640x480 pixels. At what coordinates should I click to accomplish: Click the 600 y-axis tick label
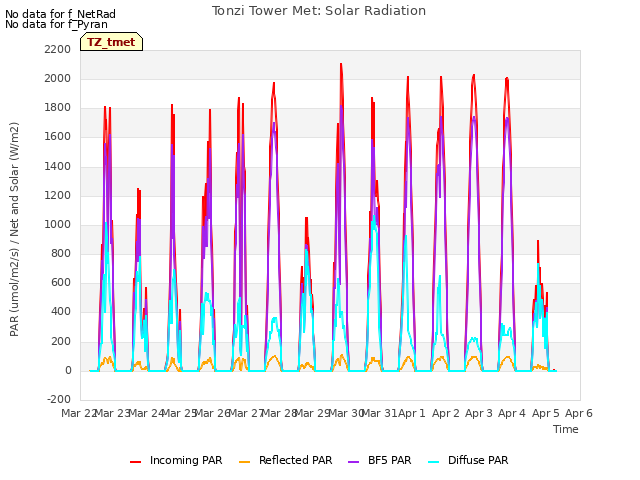(x=61, y=282)
